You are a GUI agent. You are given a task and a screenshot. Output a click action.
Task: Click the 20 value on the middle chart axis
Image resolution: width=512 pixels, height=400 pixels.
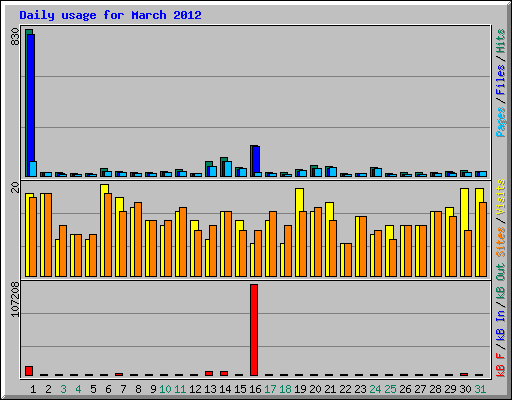coord(15,187)
